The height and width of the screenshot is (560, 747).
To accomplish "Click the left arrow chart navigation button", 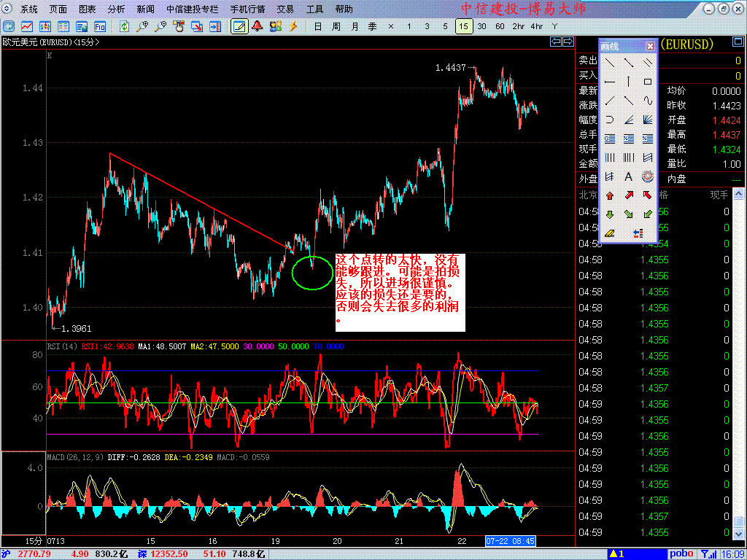I will (x=555, y=42).
